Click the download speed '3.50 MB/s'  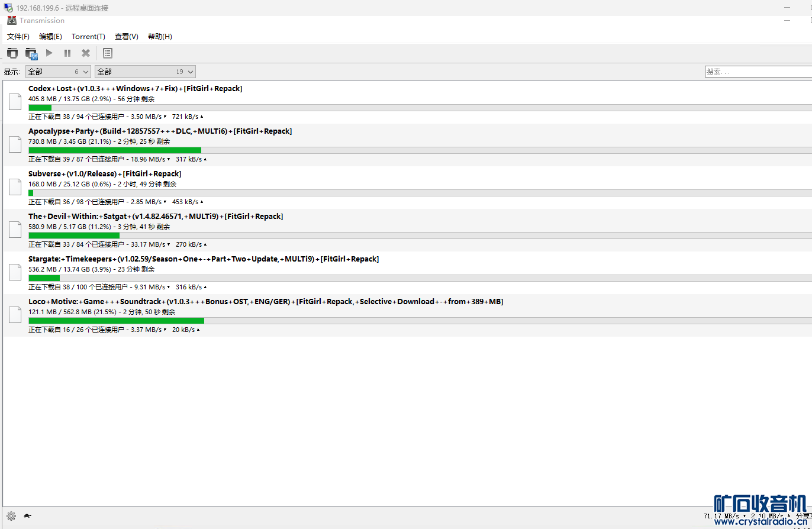[146, 117]
